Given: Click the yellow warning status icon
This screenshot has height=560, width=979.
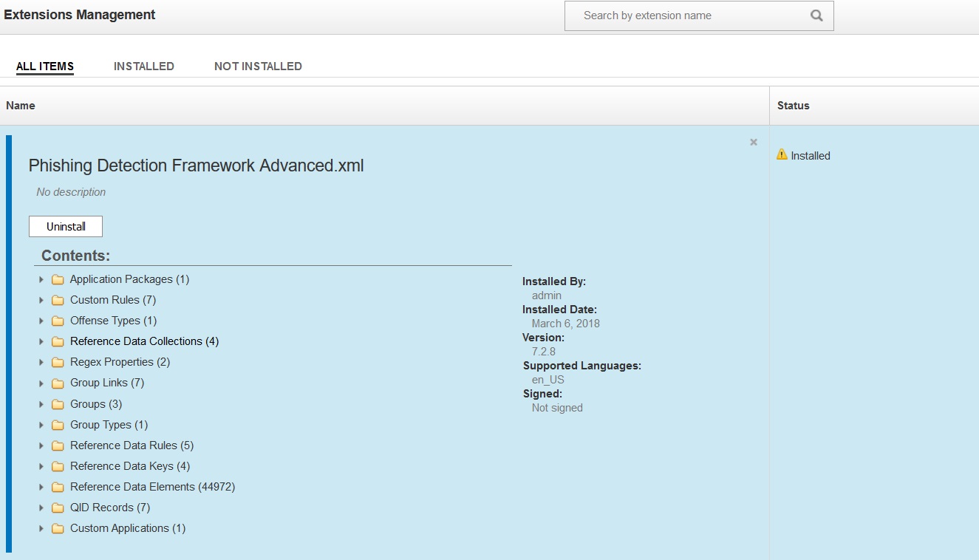Looking at the screenshot, I should point(782,154).
